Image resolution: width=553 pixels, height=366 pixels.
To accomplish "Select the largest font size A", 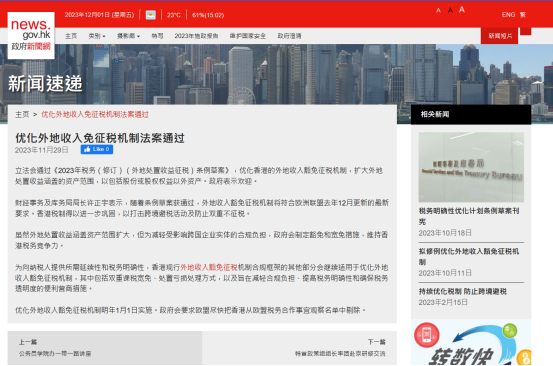I will [462, 10].
